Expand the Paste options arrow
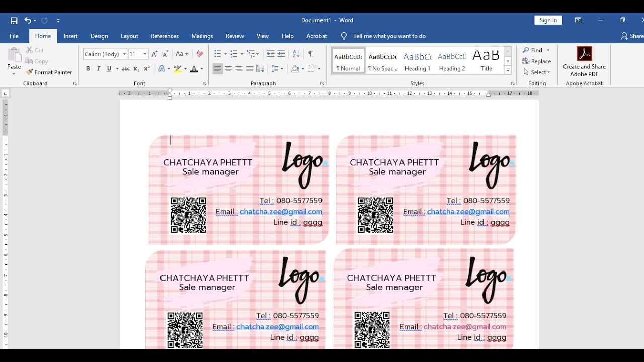Image resolution: width=644 pixels, height=362 pixels. (x=14, y=74)
